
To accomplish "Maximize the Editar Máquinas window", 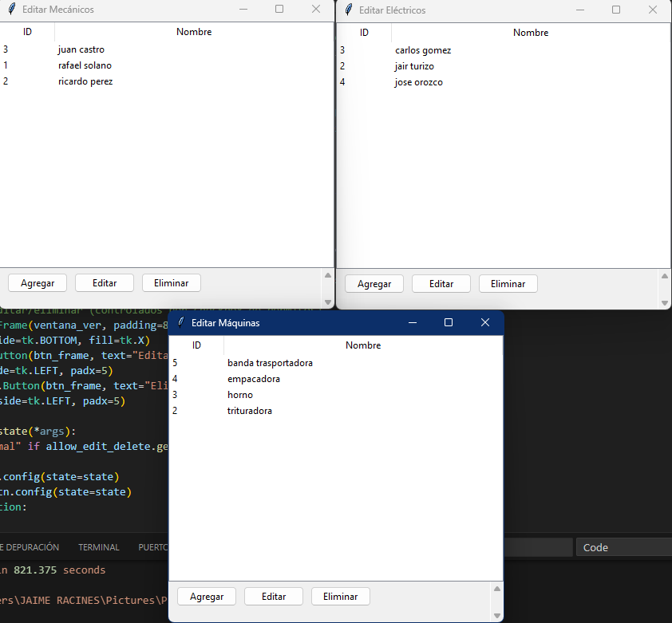I will (449, 322).
